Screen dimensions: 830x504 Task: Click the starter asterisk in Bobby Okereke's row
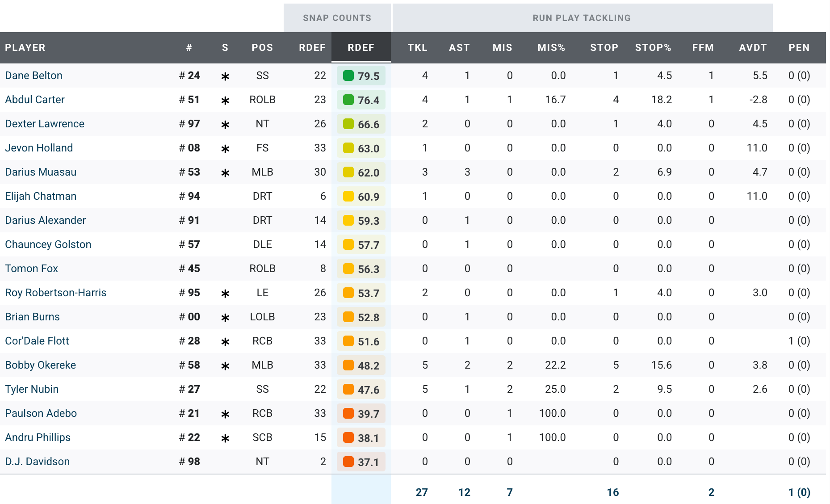pyautogui.click(x=225, y=366)
